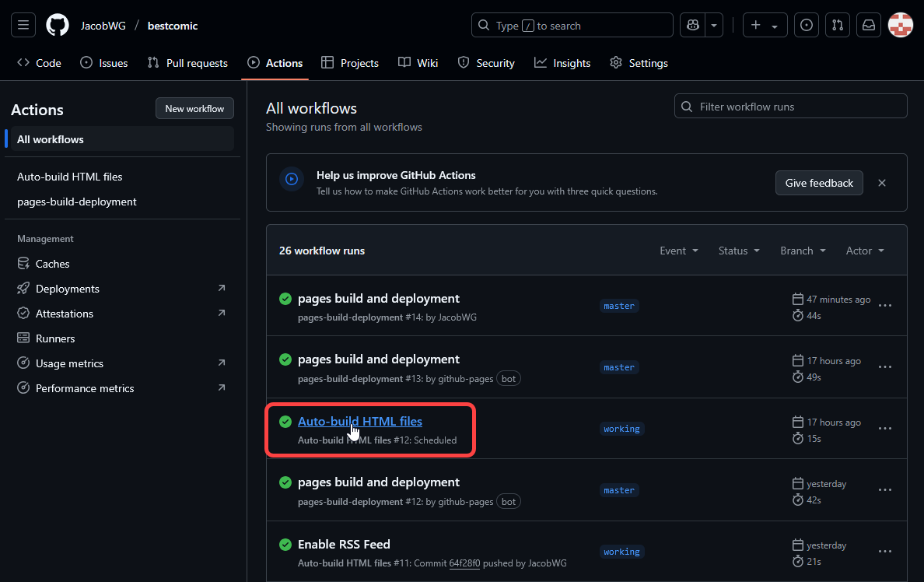Open the Actor filter dropdown

coord(865,251)
